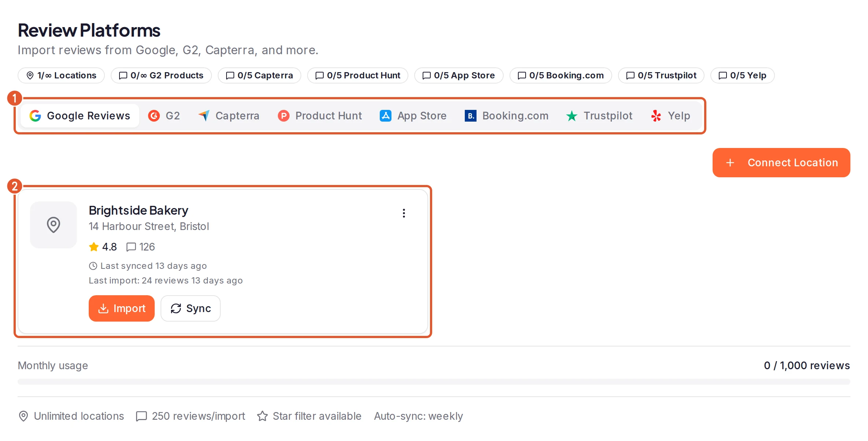This screenshot has height=441, width=868.
Task: Open the G2 platform tab
Action: (164, 116)
